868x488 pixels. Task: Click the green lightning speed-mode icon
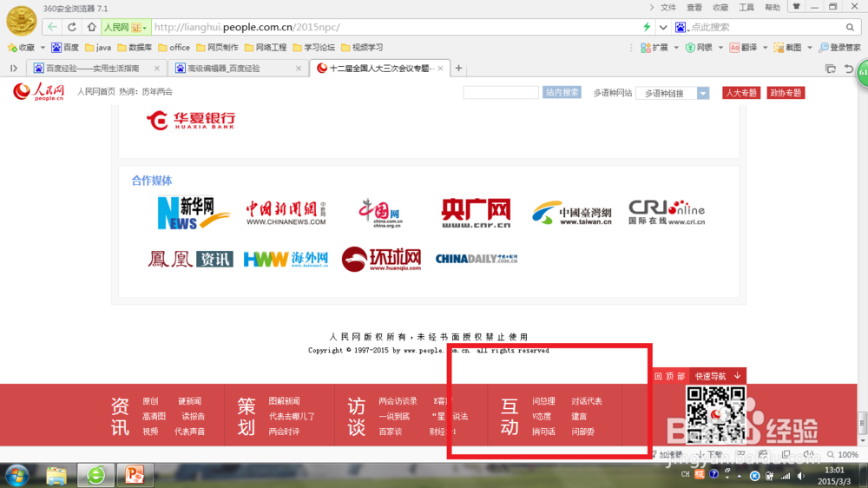(x=647, y=27)
